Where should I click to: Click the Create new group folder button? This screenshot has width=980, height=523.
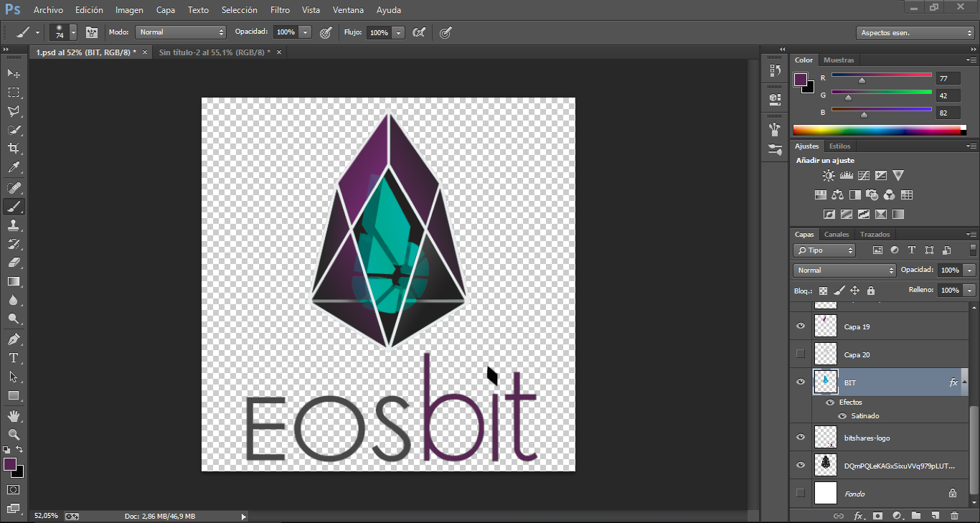click(916, 515)
